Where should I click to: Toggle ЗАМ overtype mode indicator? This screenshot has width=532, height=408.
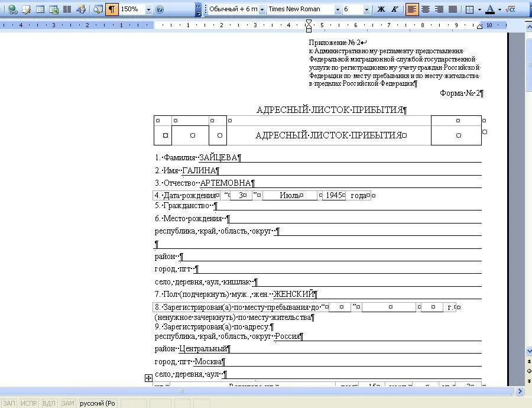click(68, 403)
